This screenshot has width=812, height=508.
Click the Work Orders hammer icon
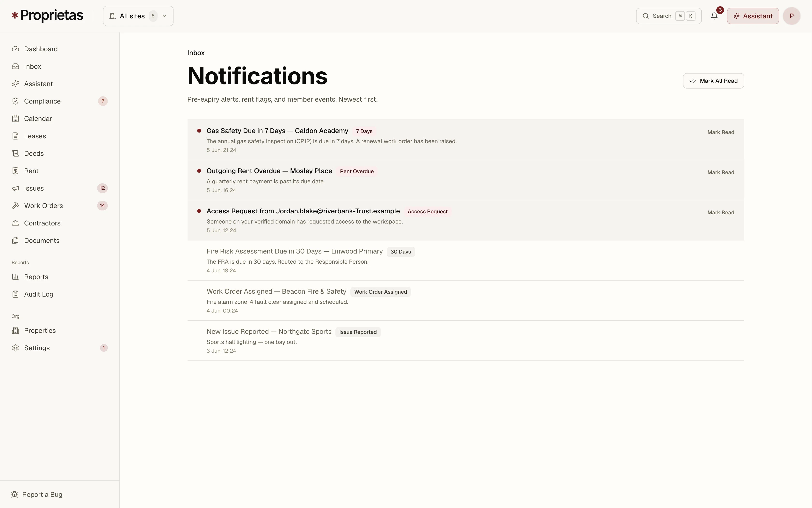[x=15, y=206]
